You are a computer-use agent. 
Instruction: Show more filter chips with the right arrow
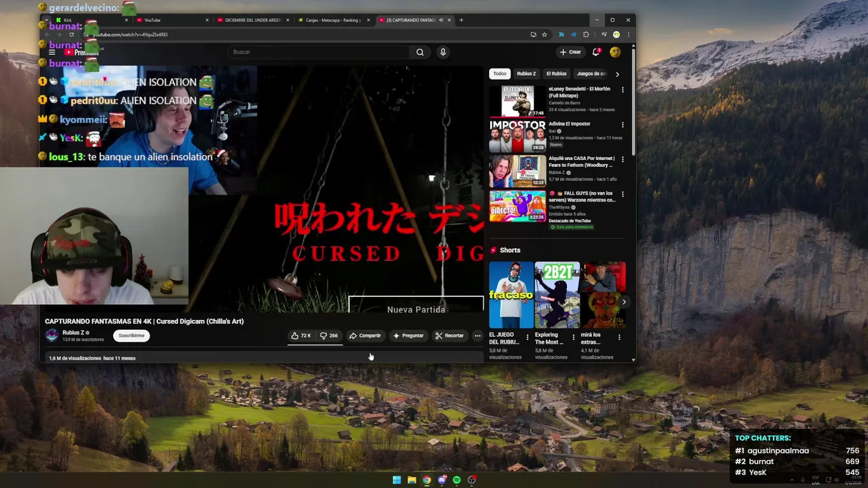point(617,74)
